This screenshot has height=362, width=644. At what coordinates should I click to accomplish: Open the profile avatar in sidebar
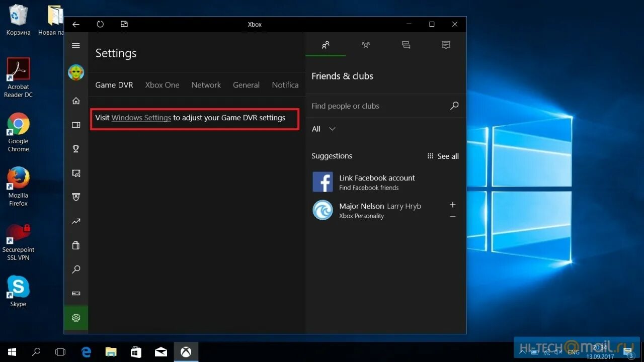pos(76,72)
